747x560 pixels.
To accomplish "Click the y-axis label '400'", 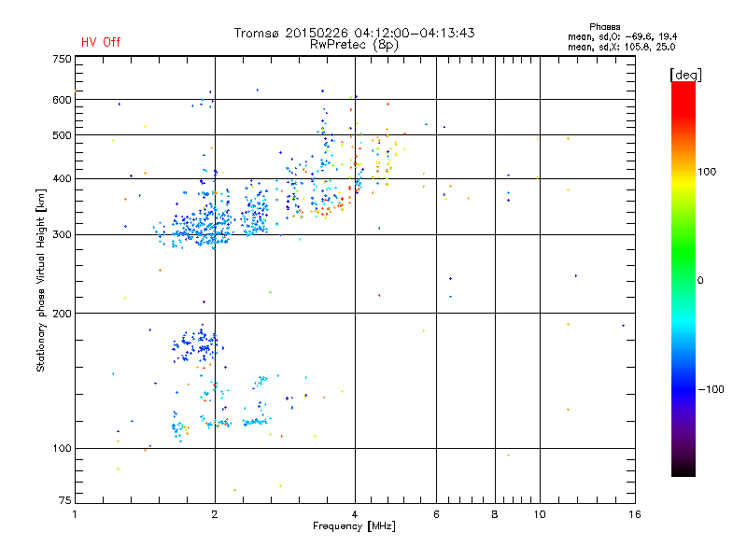I will 62,178.
